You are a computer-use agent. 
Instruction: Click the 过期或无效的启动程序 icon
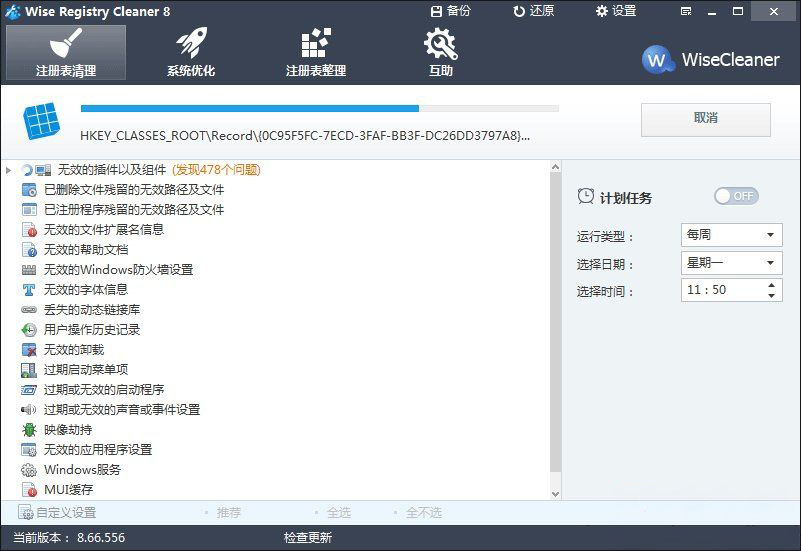[x=29, y=390]
